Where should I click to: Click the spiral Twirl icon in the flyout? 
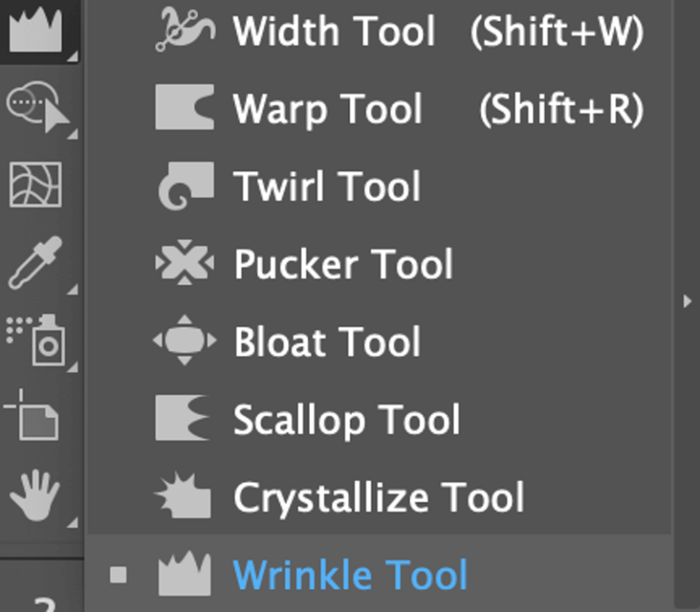coord(185,187)
